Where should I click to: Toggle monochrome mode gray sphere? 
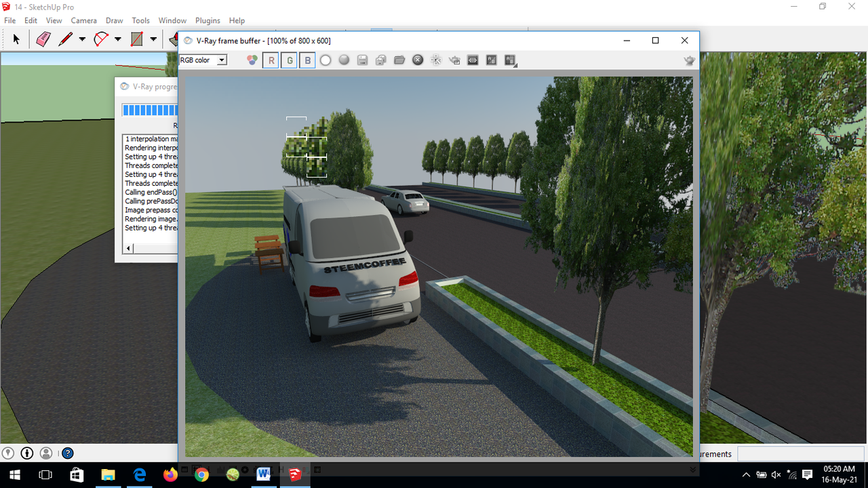tap(344, 60)
